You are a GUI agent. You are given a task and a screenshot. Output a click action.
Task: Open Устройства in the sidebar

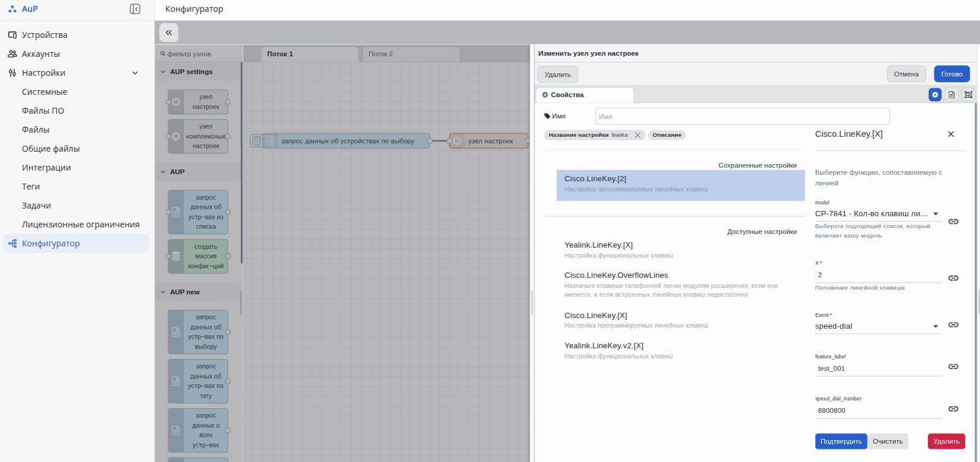point(44,35)
